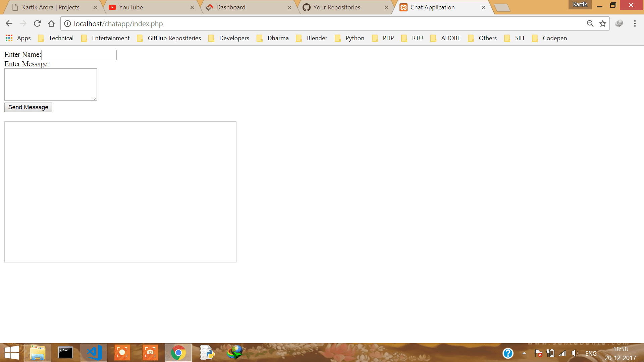Open the RTU bookmarks folder
The height and width of the screenshot is (362, 644).
[412, 38]
